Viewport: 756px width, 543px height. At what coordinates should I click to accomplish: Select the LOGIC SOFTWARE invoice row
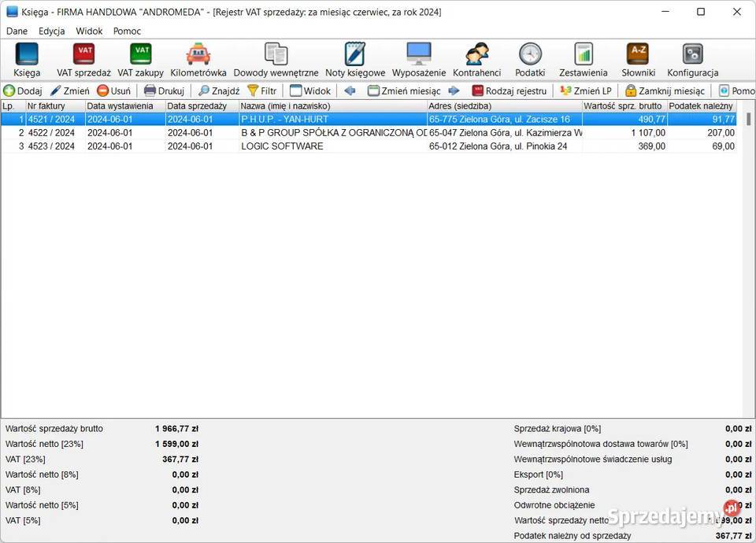282,146
